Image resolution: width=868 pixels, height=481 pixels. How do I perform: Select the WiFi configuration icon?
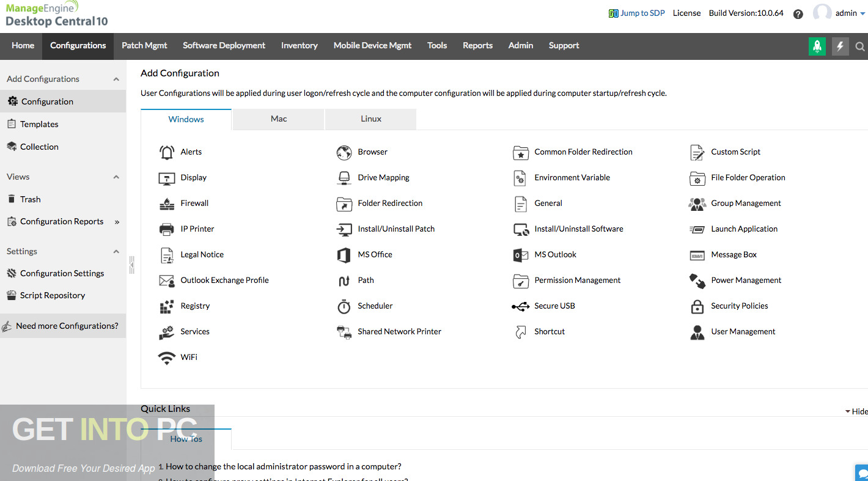[x=167, y=358]
